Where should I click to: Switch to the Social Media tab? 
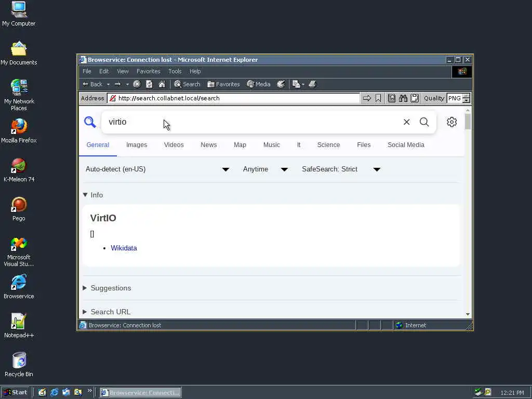(406, 145)
